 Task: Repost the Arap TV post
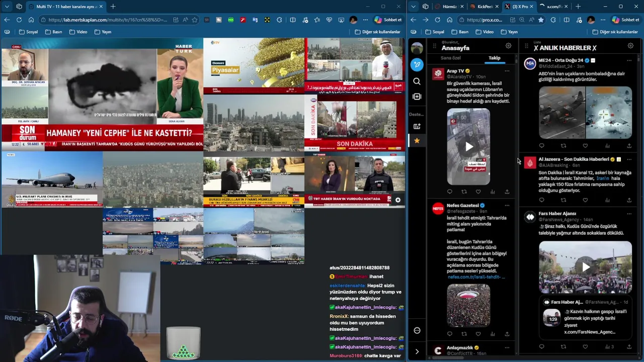pyautogui.click(x=464, y=192)
